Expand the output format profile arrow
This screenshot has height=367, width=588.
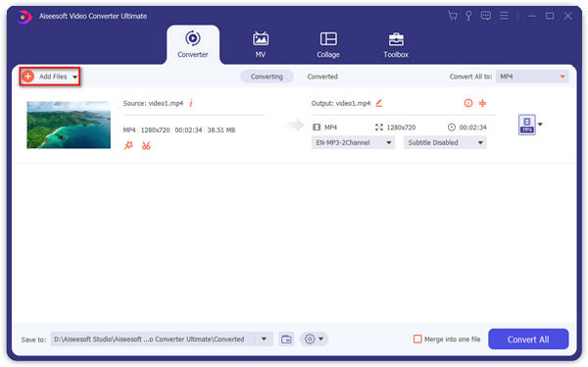tap(540, 125)
